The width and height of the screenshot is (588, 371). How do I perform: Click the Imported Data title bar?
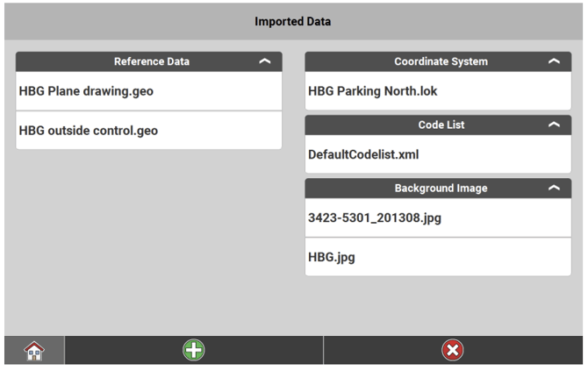293,20
